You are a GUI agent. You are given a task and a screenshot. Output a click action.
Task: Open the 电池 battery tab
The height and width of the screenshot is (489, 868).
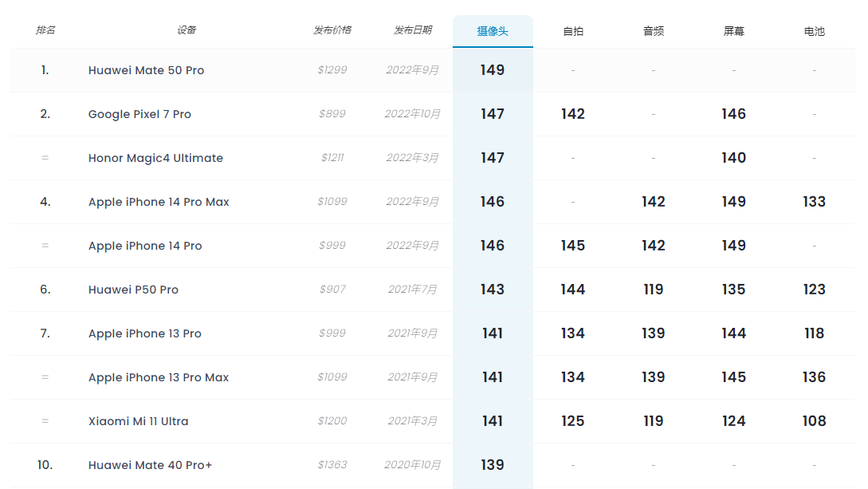coord(814,32)
